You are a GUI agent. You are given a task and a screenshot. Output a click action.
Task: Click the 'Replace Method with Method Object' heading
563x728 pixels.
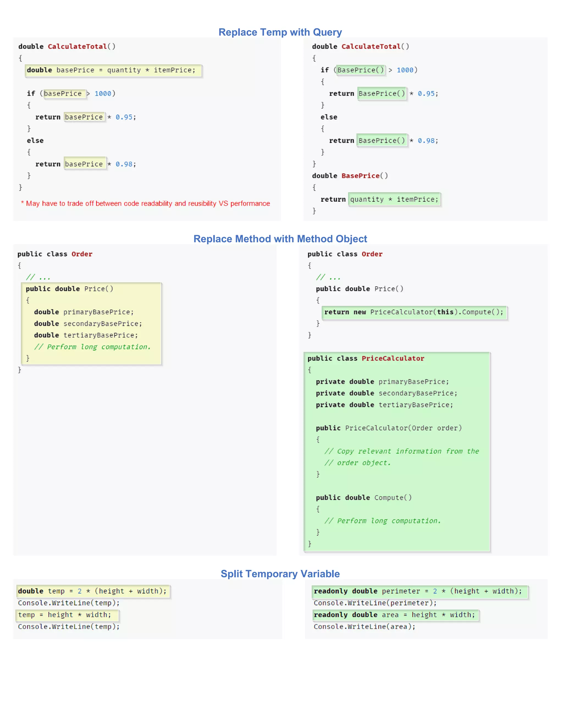point(280,239)
